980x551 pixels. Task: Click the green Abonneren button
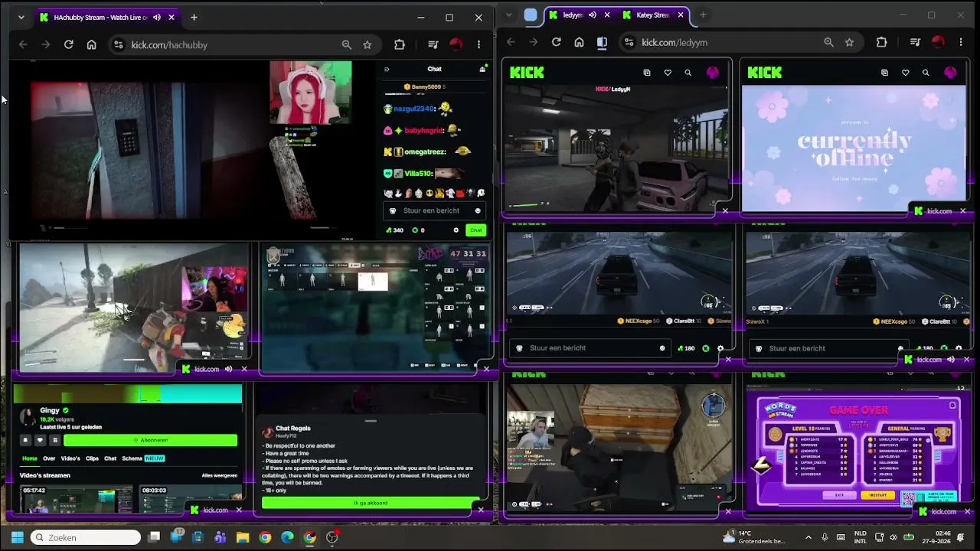[150, 440]
